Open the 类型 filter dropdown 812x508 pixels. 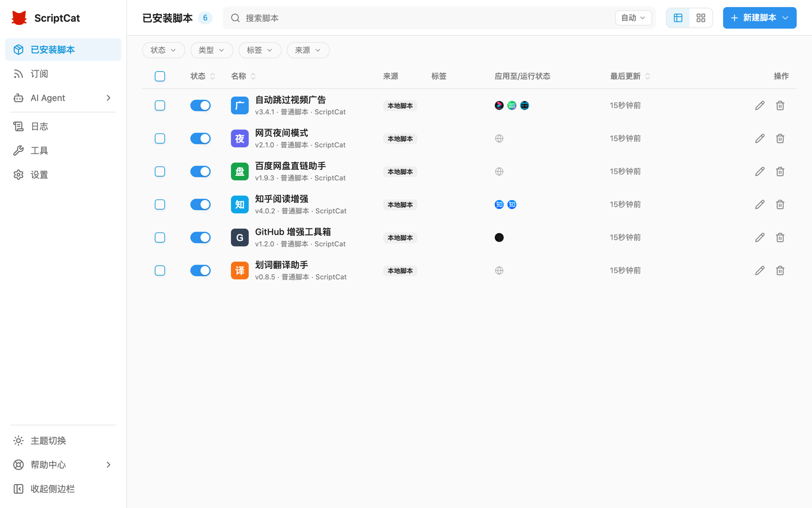click(212, 50)
